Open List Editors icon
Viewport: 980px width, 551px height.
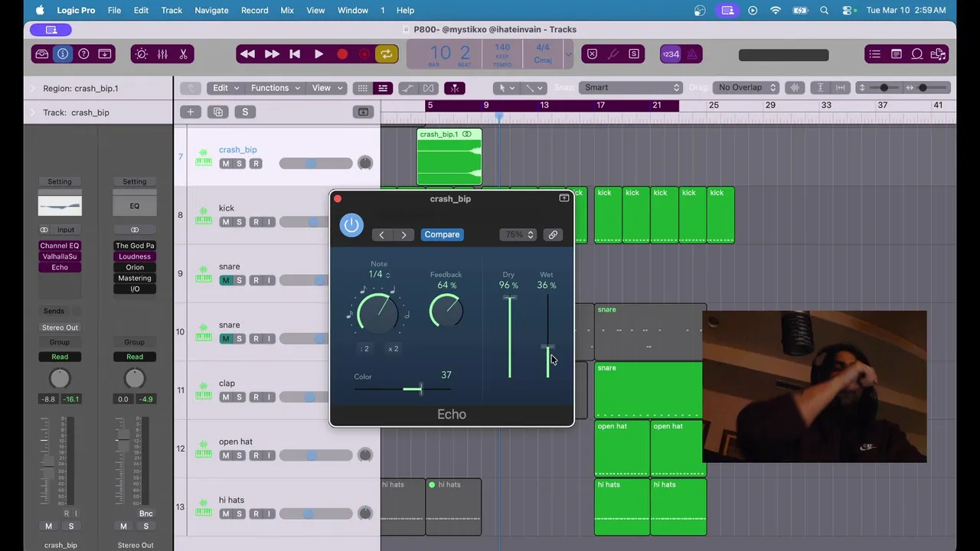point(875,54)
